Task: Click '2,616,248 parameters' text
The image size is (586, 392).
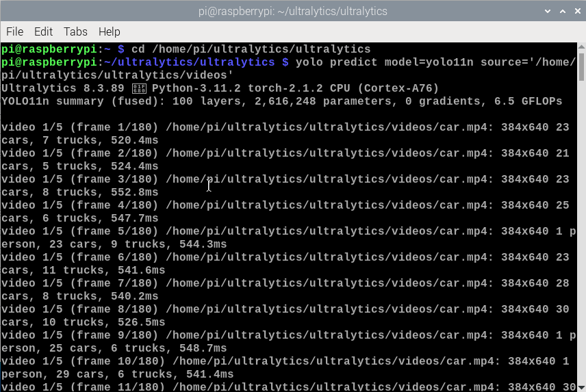Action: point(326,101)
